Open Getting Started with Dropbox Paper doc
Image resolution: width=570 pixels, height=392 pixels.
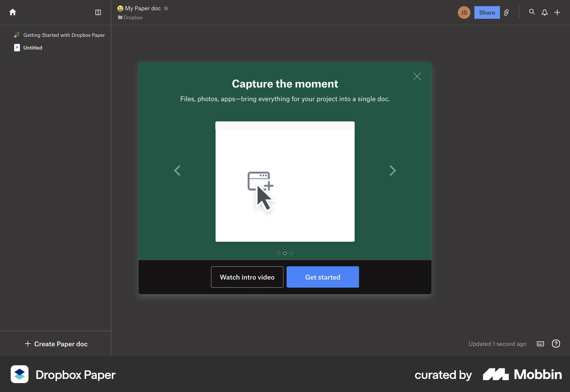[64, 35]
